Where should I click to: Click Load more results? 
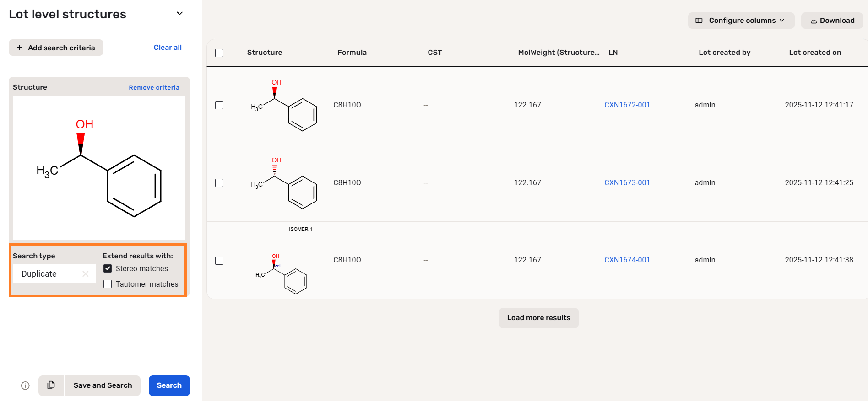click(538, 318)
